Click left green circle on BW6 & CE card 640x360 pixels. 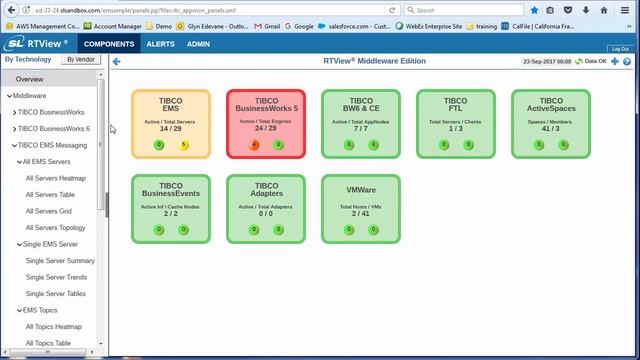pyautogui.click(x=349, y=144)
